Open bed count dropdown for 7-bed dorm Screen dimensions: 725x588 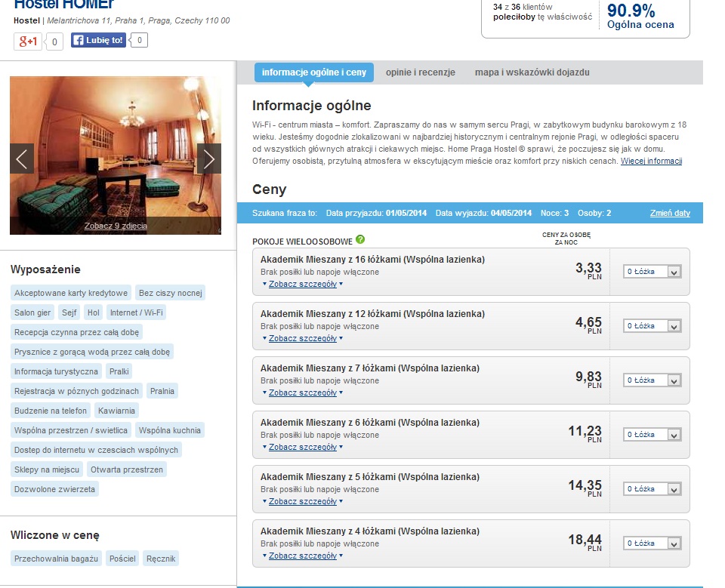pos(652,380)
